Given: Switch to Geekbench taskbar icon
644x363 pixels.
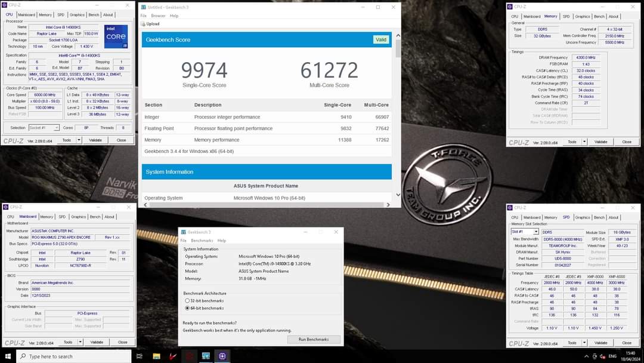Looking at the screenshot, I should [206, 356].
